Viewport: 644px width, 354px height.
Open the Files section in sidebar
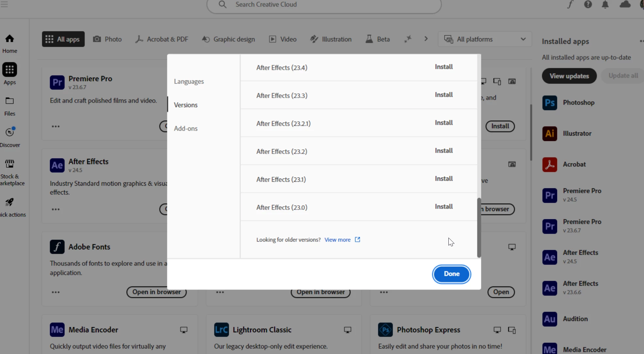point(9,101)
